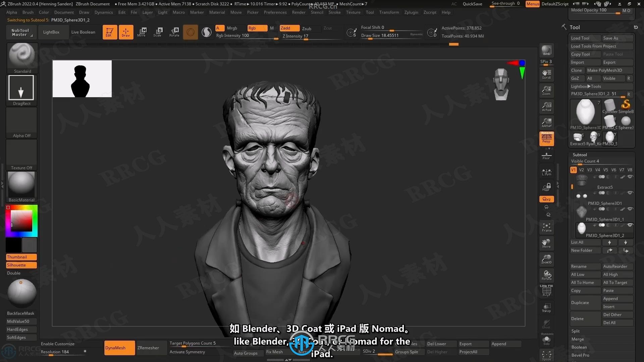This screenshot has width=644, height=362.
Task: Expand the Boolean section
Action: (579, 347)
